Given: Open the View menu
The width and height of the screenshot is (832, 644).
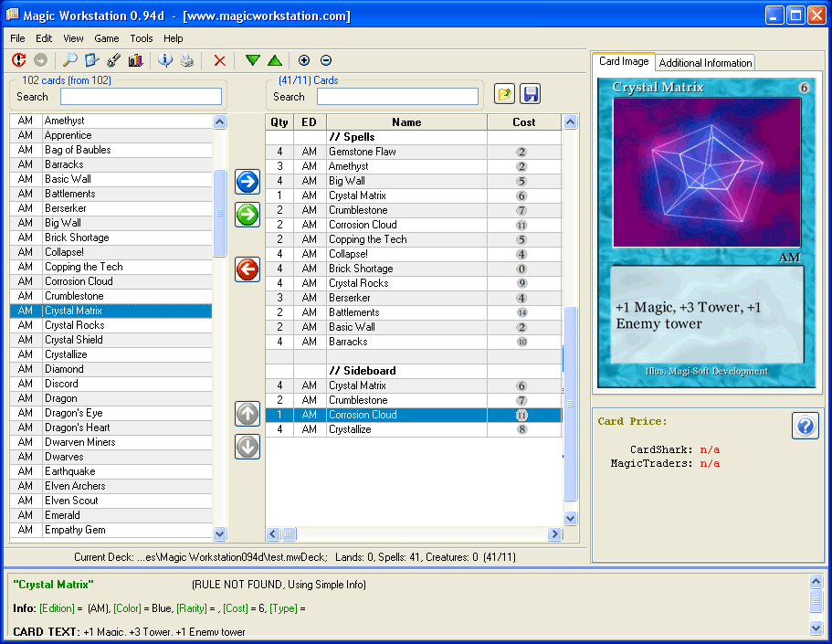Looking at the screenshot, I should 73,38.
